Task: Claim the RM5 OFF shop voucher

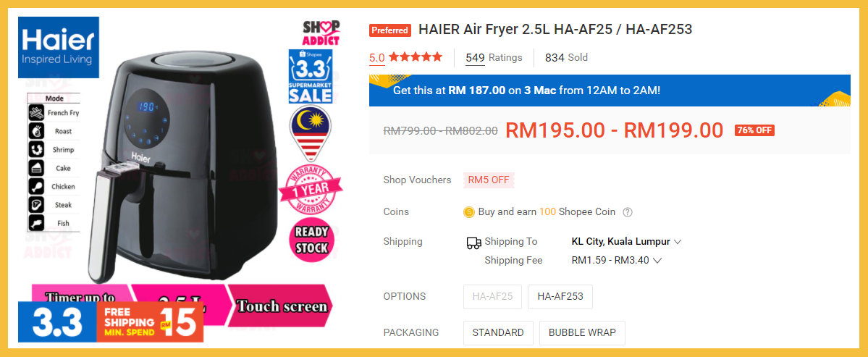Action: click(489, 180)
